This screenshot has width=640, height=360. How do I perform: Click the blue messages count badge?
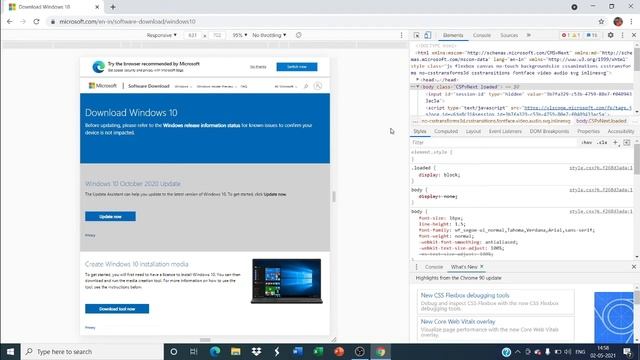coord(592,36)
